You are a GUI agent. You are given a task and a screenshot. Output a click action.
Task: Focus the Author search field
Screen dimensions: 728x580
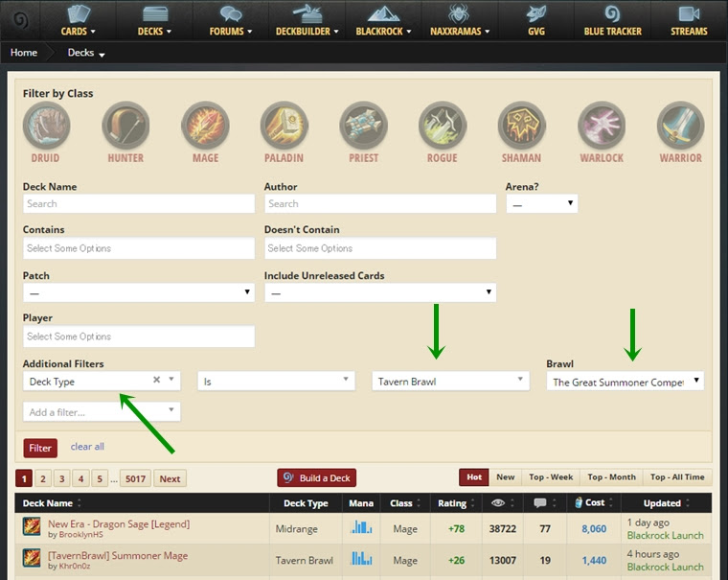tap(380, 203)
